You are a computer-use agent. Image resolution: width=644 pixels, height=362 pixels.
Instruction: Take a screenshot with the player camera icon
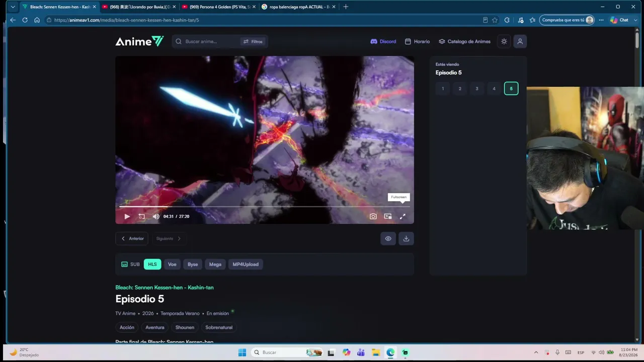click(373, 217)
